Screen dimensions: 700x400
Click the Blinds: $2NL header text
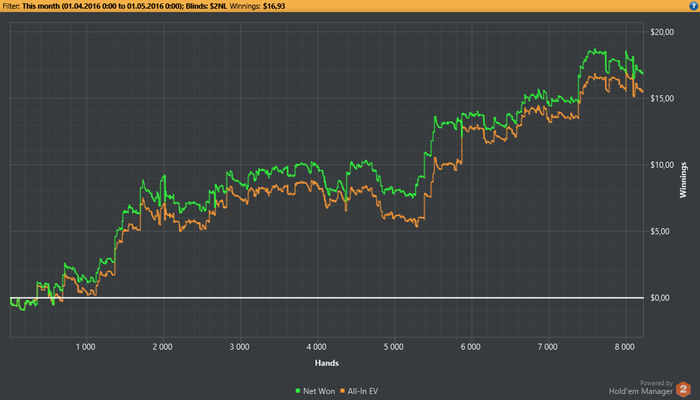tap(206, 6)
